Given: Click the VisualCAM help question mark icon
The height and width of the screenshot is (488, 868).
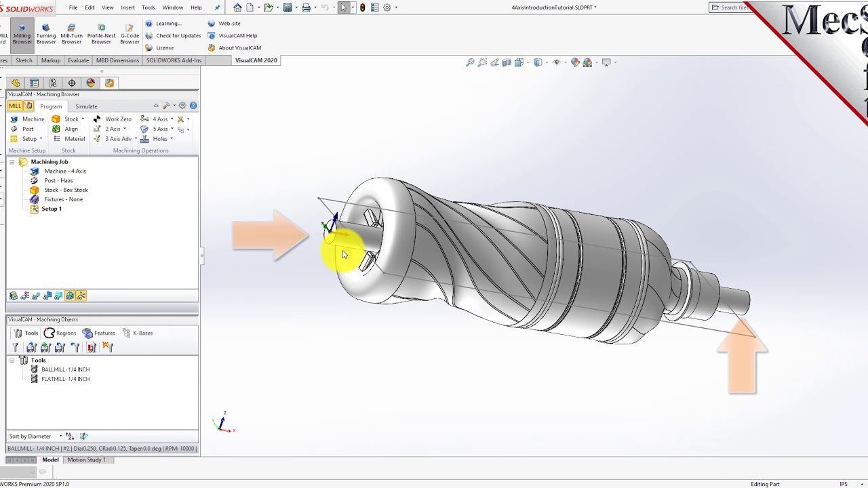Looking at the screenshot, I should 193,106.
